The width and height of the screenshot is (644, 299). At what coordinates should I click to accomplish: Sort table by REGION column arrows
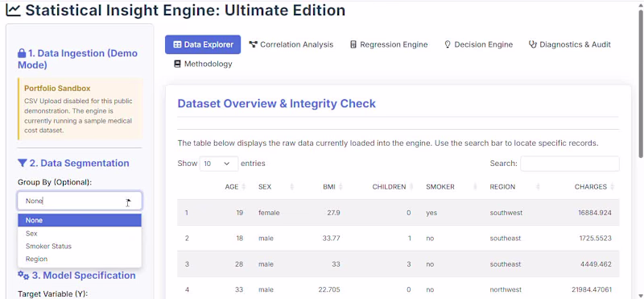point(538,187)
